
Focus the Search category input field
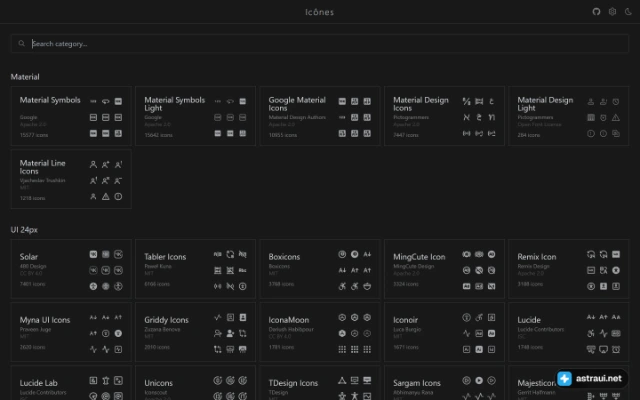(320, 43)
